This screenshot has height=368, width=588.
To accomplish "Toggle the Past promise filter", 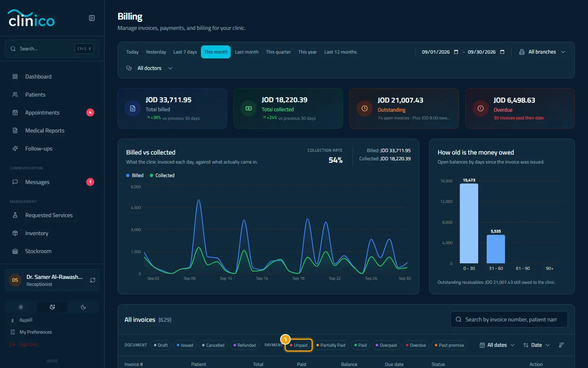I will pyautogui.click(x=449, y=345).
